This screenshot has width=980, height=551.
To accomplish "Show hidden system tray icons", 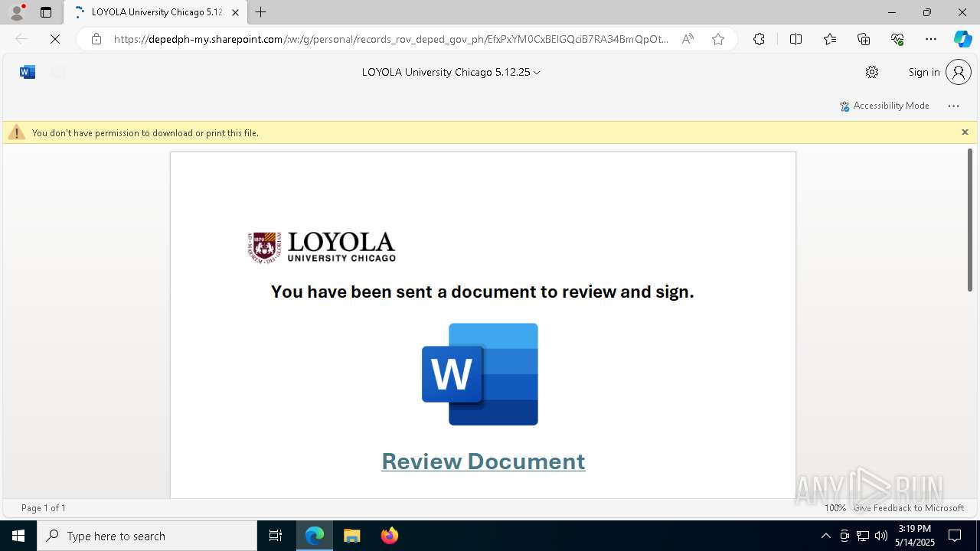I will coord(825,536).
